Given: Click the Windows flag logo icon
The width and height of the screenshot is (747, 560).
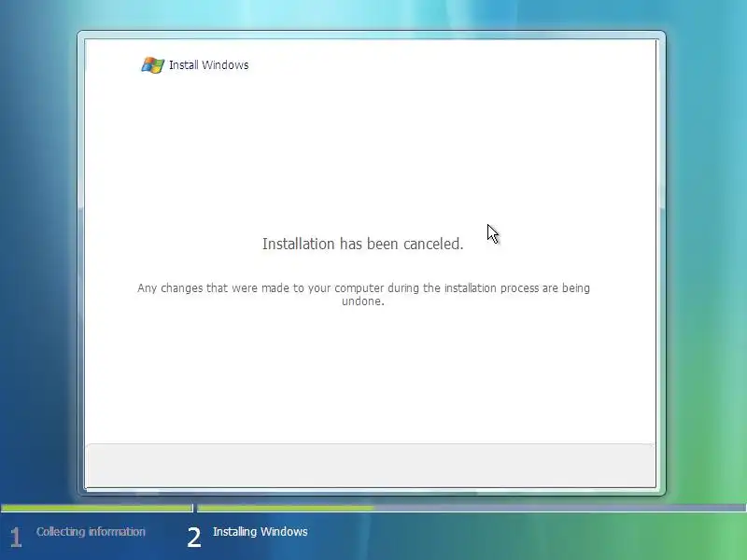Looking at the screenshot, I should coord(152,64).
